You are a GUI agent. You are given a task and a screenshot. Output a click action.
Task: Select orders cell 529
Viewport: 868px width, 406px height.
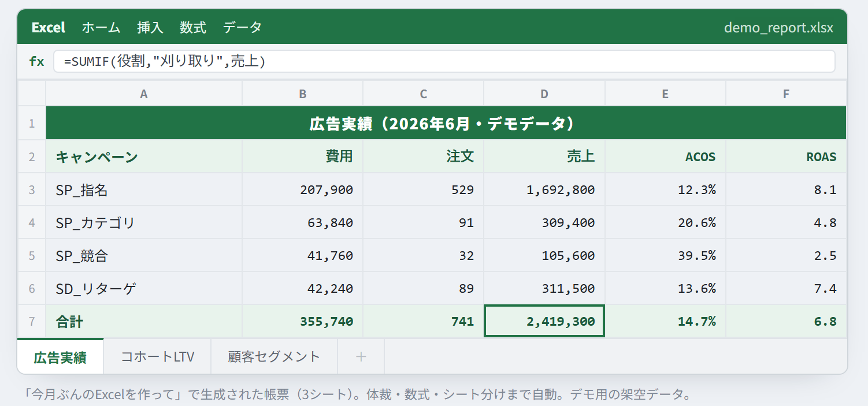[424, 189]
